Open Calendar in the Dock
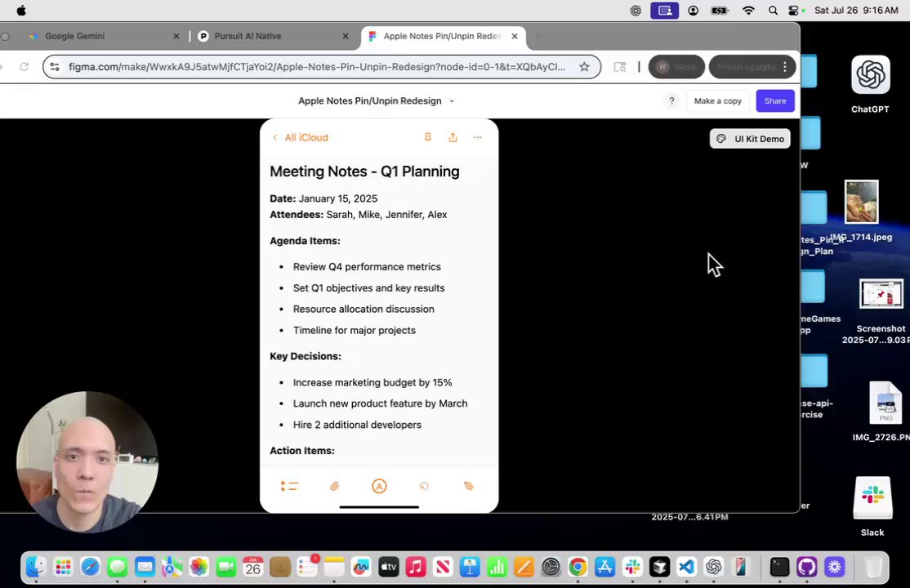The image size is (910, 588). pos(253,567)
